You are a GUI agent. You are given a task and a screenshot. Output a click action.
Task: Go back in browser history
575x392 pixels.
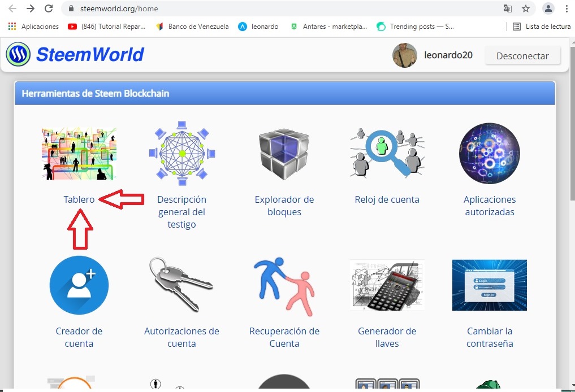(12, 8)
